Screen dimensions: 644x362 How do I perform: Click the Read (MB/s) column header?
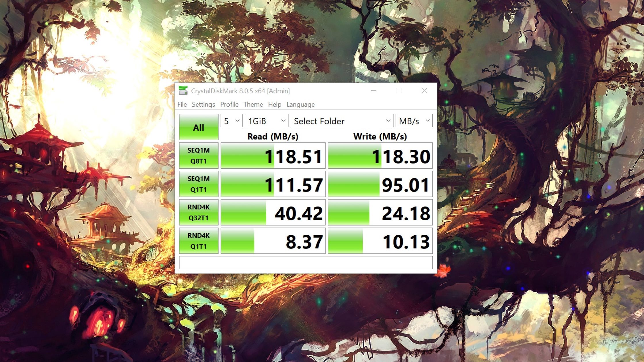pyautogui.click(x=273, y=136)
